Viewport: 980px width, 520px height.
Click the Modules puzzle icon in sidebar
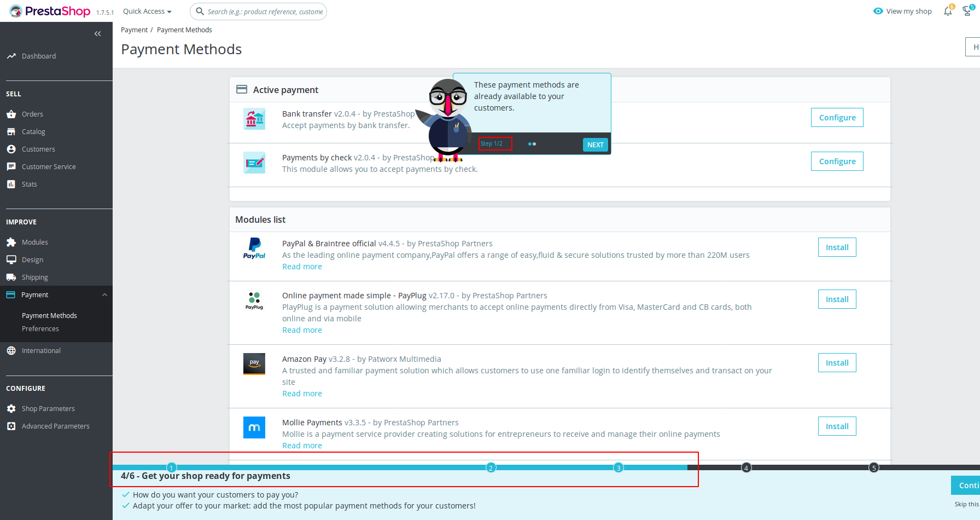11,242
